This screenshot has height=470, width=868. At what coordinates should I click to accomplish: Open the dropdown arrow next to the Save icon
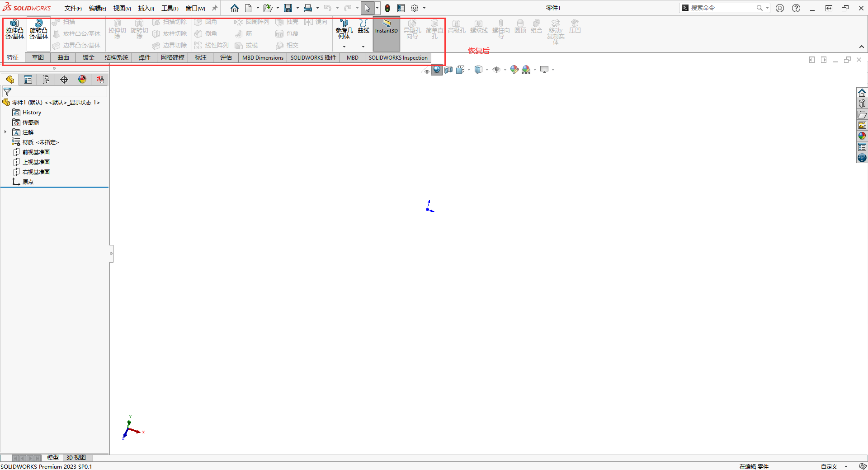coord(297,8)
